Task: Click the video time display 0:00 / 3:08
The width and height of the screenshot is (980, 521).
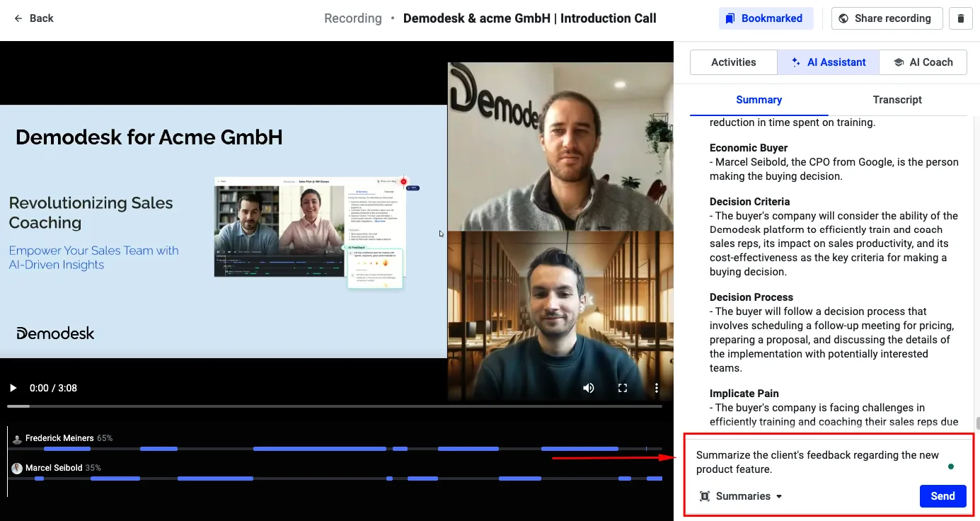Action: point(53,388)
